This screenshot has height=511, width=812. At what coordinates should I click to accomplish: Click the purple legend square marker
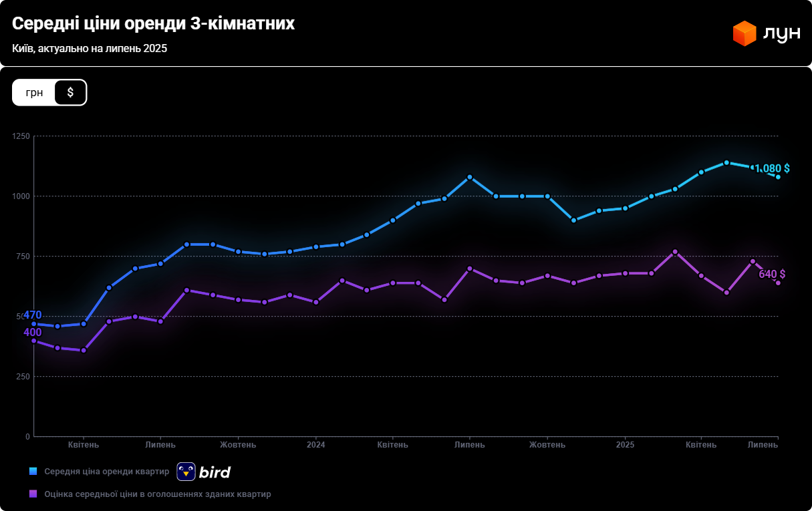pos(33,494)
